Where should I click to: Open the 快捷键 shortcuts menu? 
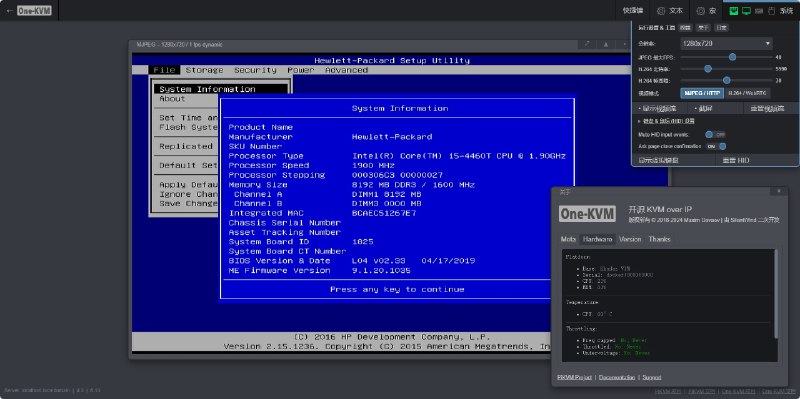(633, 10)
